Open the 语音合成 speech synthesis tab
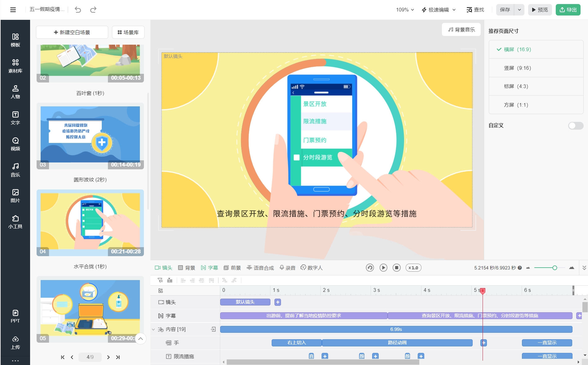588x365 pixels. 260,268
